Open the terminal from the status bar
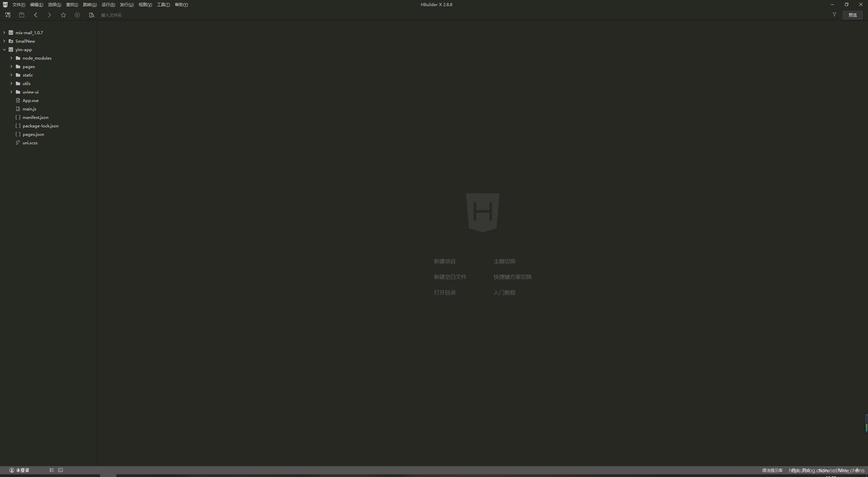The height and width of the screenshot is (477, 868). coord(61,470)
